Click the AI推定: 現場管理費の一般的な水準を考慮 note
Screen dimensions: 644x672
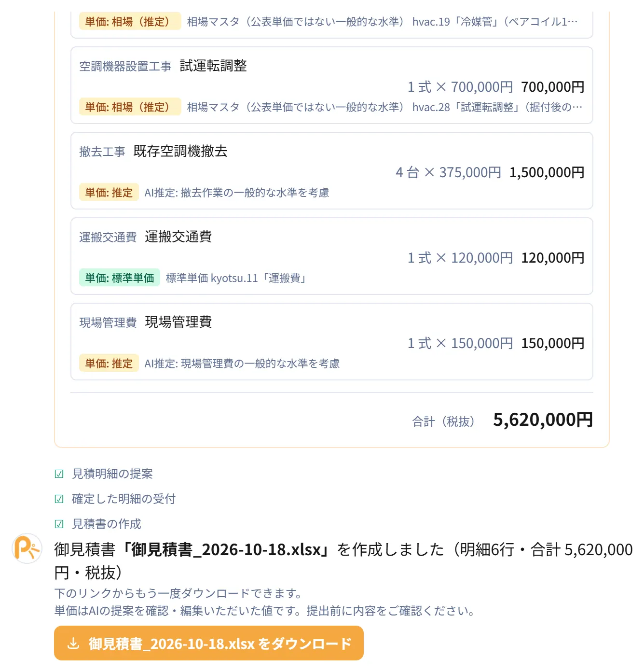pos(242,364)
